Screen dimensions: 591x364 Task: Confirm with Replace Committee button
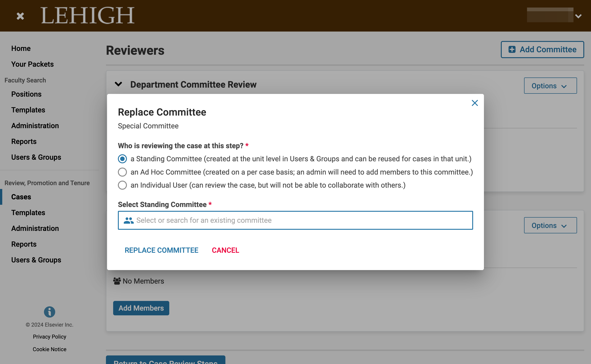pyautogui.click(x=161, y=250)
